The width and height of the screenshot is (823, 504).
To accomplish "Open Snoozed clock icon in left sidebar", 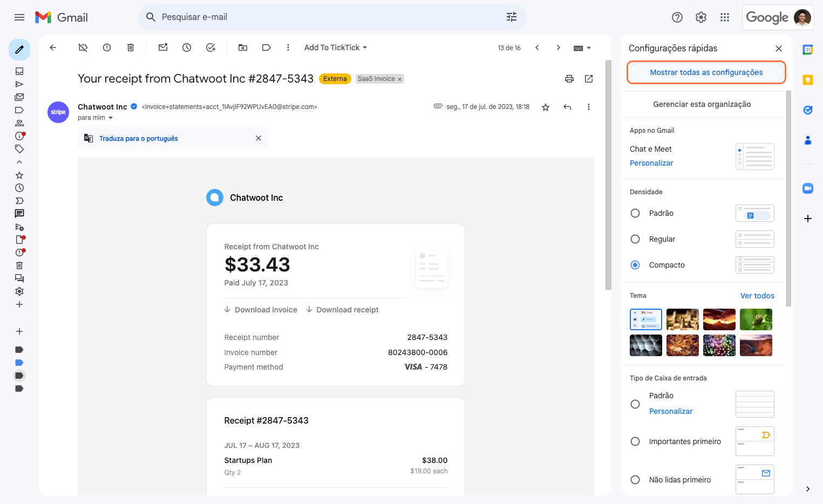I will pos(19,188).
